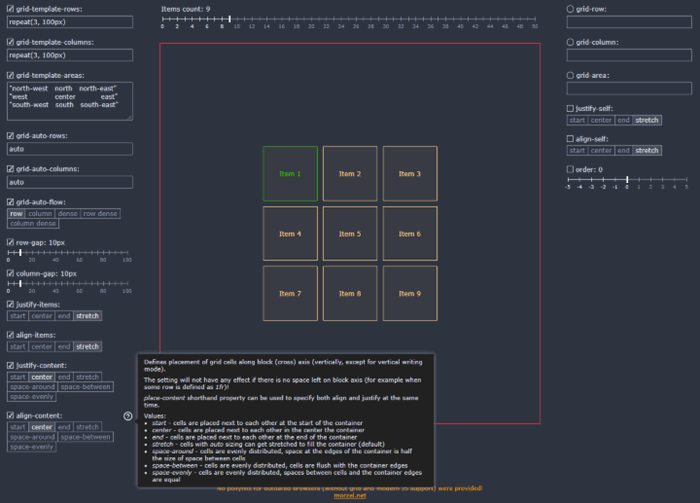Click the grid-column text input
700x503 pixels.
629,55
